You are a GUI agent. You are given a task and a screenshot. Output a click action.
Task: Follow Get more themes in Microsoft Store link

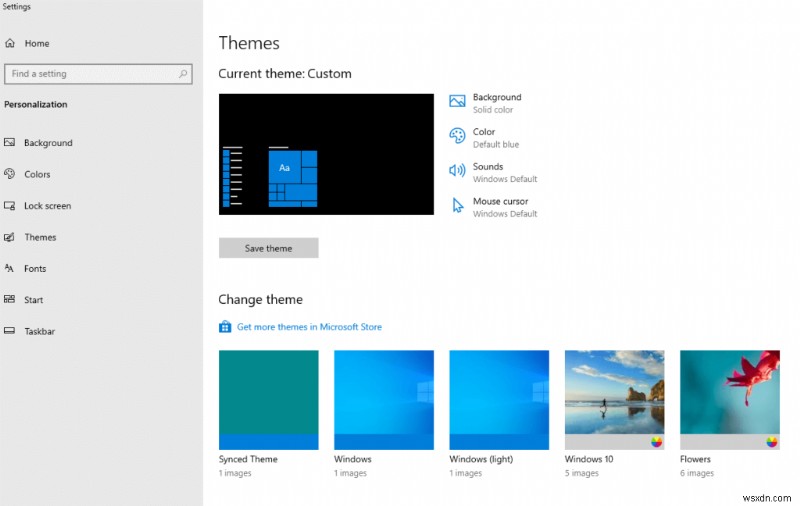pos(309,327)
